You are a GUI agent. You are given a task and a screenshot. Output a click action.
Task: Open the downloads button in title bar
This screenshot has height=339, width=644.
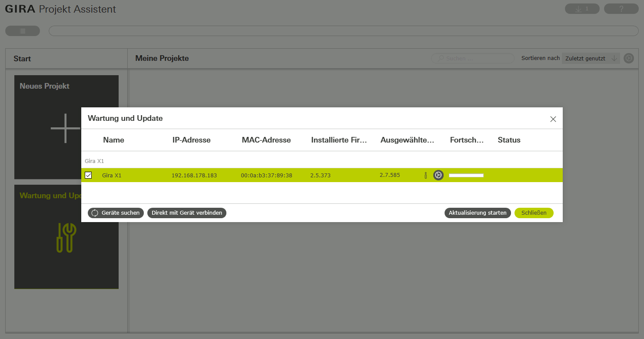(x=582, y=9)
